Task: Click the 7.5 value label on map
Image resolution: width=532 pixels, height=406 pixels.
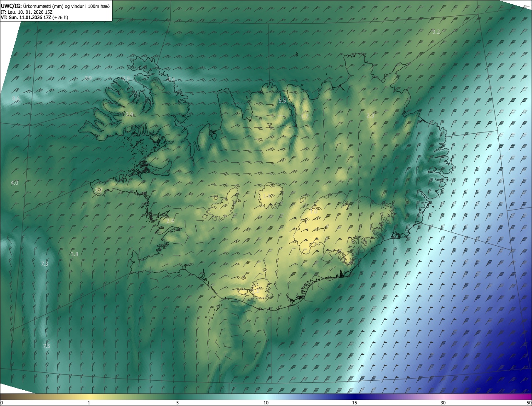Action: coord(47,346)
